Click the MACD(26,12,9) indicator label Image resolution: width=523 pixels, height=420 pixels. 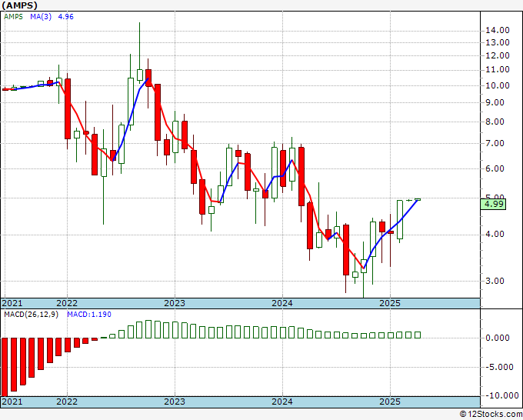pos(31,315)
